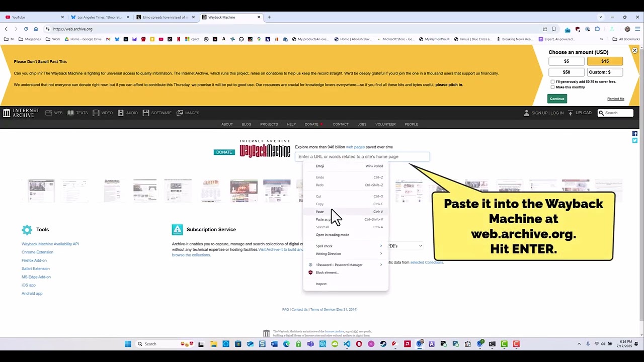The image size is (644, 362).
Task: Bookmark this page with the bookmark icon
Action: tap(553, 29)
